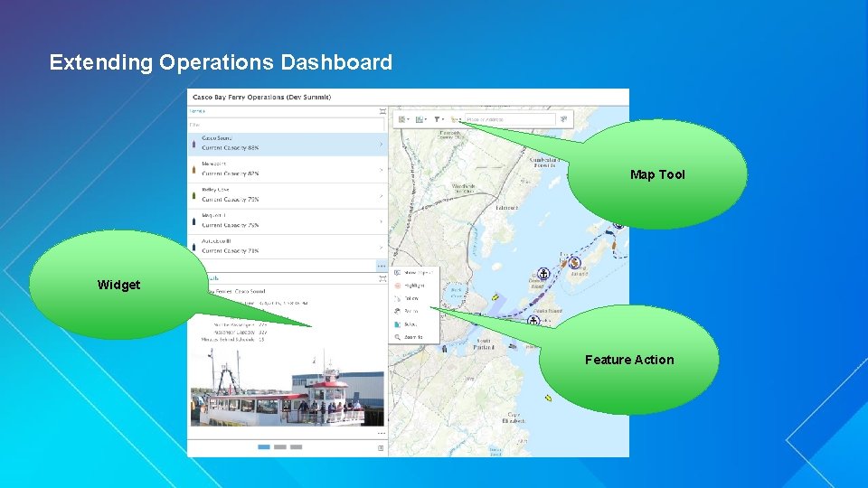868x488 pixels.
Task: Expand the ferry row showing 75% capacity
Action: tap(381, 222)
